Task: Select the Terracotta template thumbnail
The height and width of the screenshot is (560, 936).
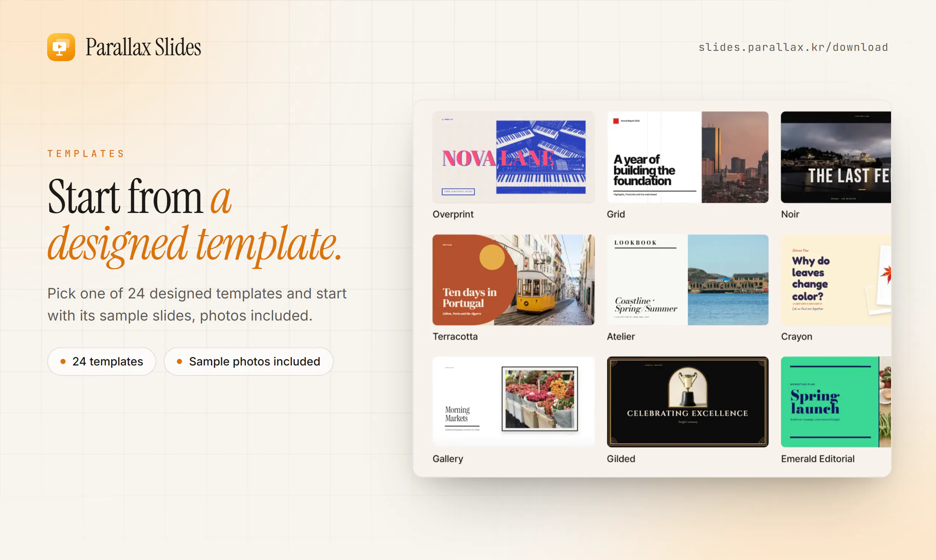Action: pos(513,280)
